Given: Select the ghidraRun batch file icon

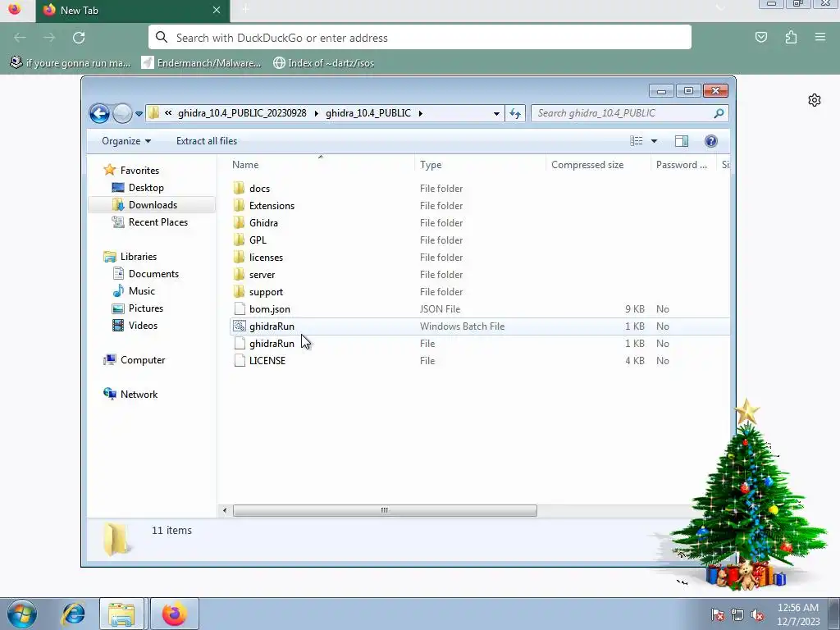Looking at the screenshot, I should click(x=240, y=326).
